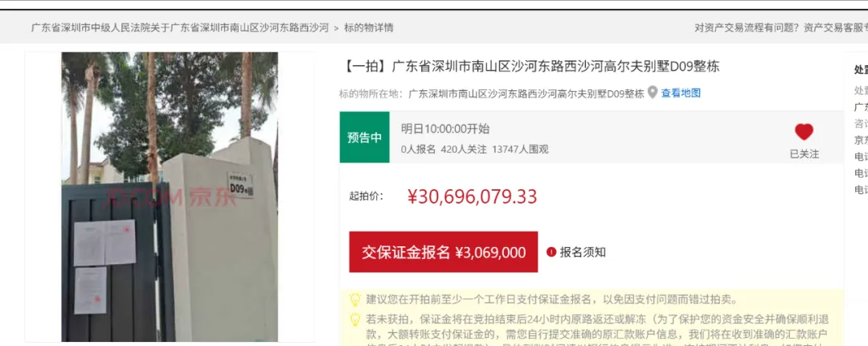Go to the 深圳市中级人民法院 breadcrumb link
This screenshot has width=868, height=346.
tap(180, 27)
